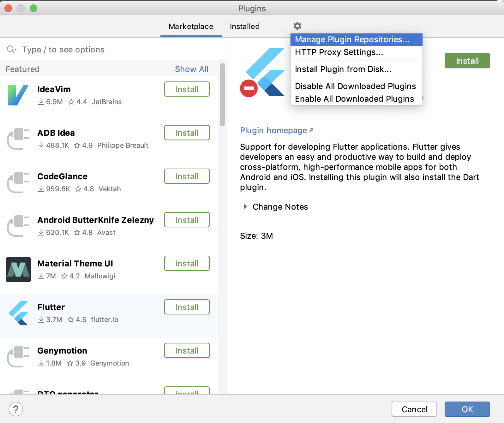Install Android ButterKnife Zelezny plugin

tap(187, 220)
